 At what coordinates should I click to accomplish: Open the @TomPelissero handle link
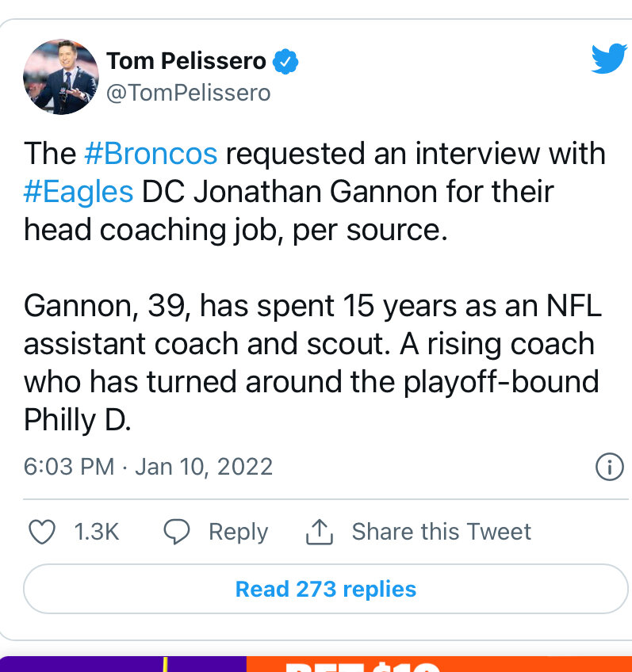(189, 93)
